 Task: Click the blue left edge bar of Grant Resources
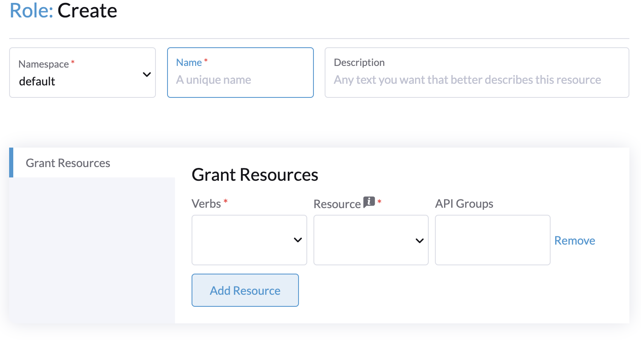[x=11, y=163]
